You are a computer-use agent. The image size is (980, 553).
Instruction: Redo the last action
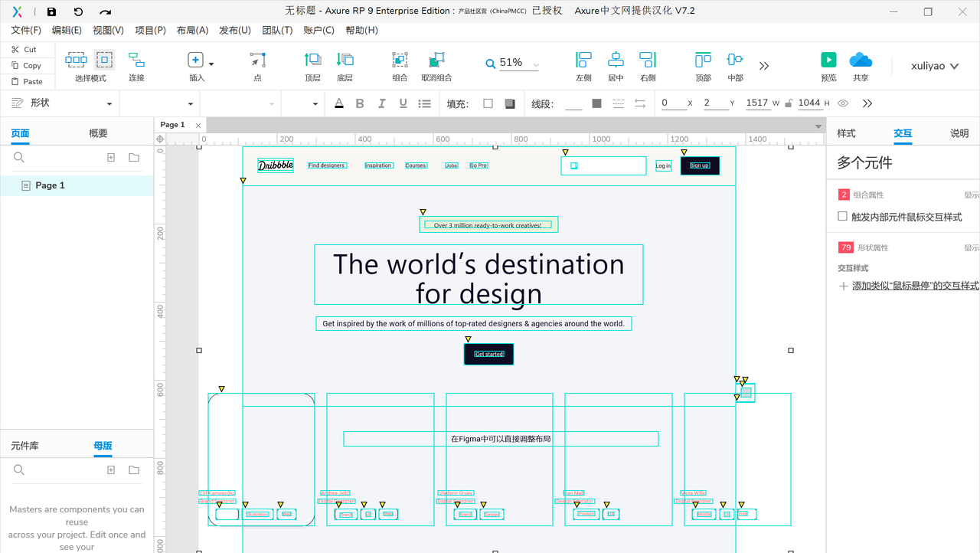point(106,11)
